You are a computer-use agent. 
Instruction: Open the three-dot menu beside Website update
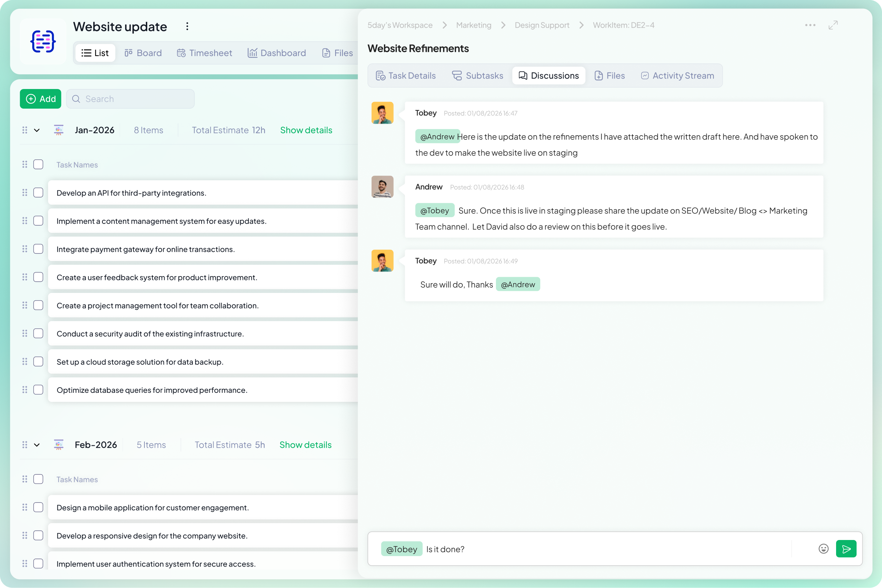[x=187, y=26]
